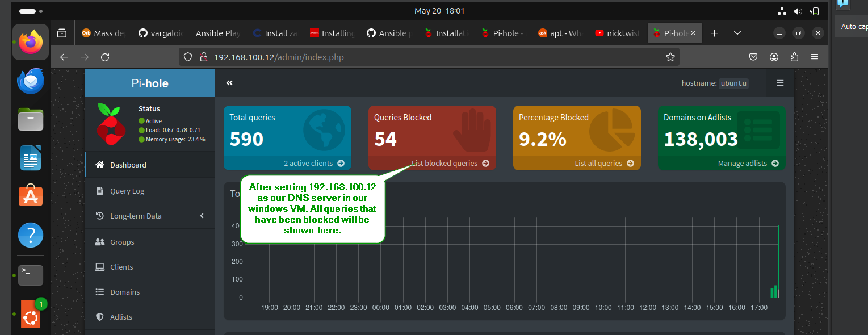Open the list all tabs dropdown
This screenshot has height=335, width=868.
pos(737,33)
